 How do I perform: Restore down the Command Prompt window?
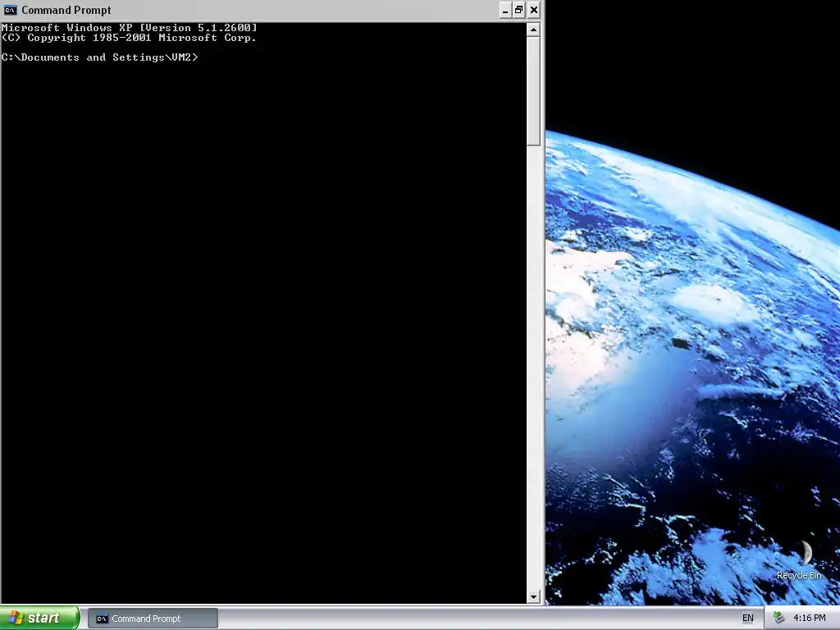coord(519,10)
